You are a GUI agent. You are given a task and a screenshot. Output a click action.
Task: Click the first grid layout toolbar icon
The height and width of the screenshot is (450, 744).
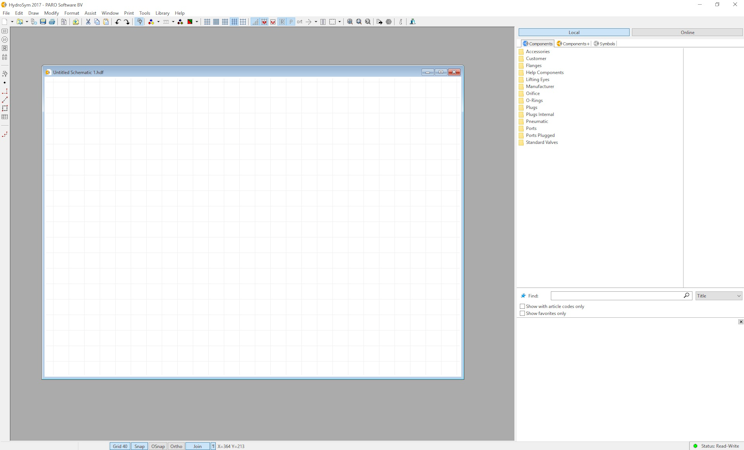[207, 22]
